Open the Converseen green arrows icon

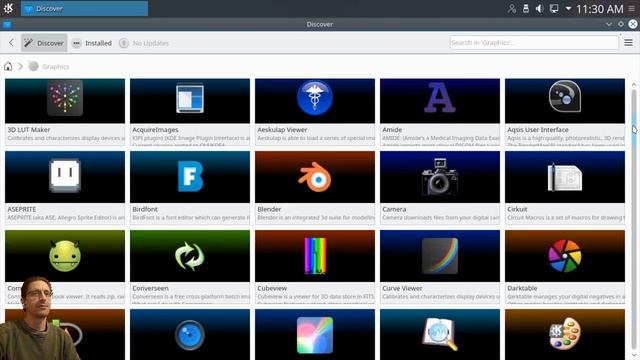tap(190, 256)
